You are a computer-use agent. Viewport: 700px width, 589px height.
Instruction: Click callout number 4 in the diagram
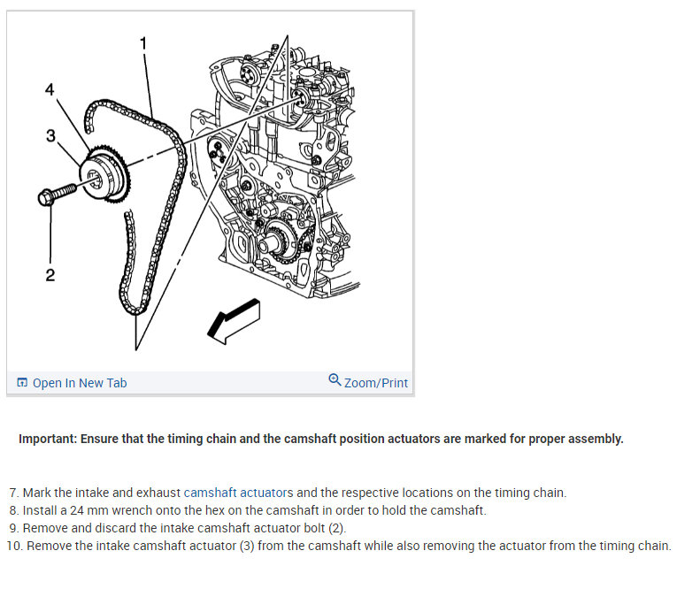pyautogui.click(x=50, y=89)
